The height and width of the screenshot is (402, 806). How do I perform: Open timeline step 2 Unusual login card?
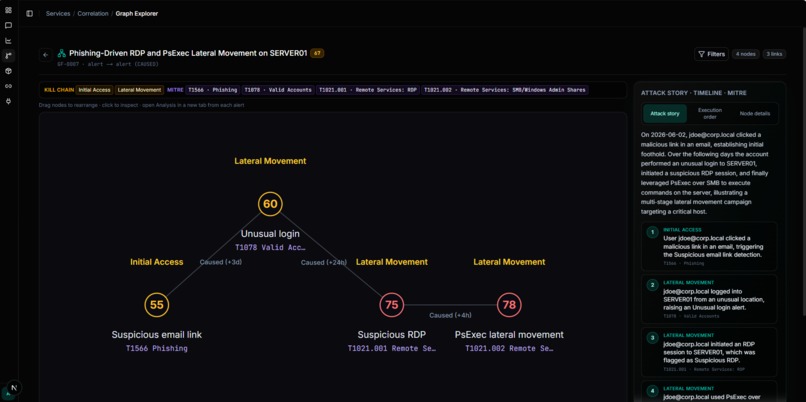pyautogui.click(x=709, y=299)
